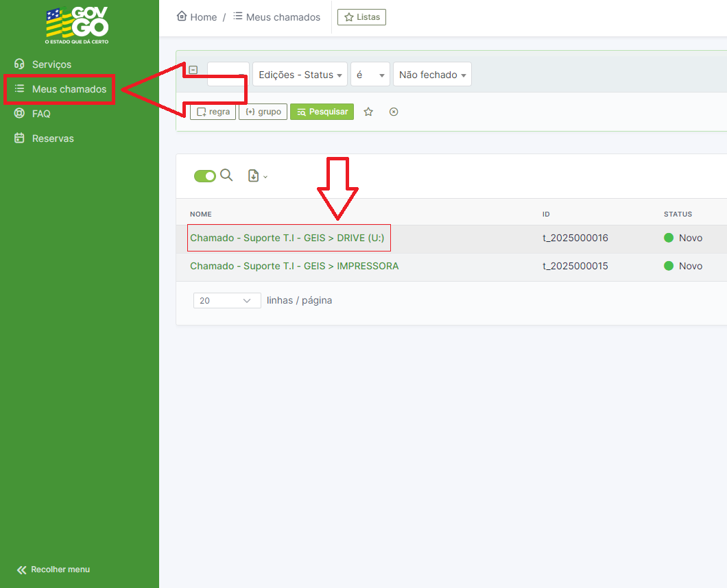Viewport: 727px width, 588px height.
Task: Expand the Edições - Status field dropdown
Action: click(300, 75)
